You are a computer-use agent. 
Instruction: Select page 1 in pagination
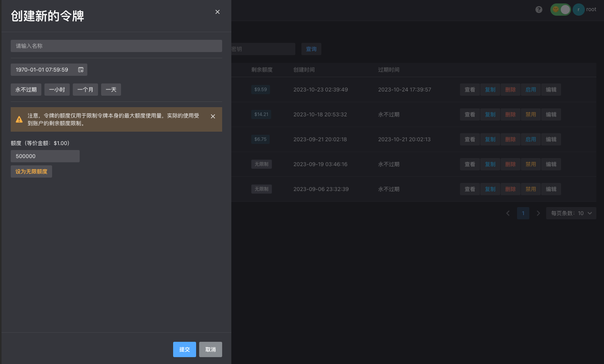tap(523, 213)
